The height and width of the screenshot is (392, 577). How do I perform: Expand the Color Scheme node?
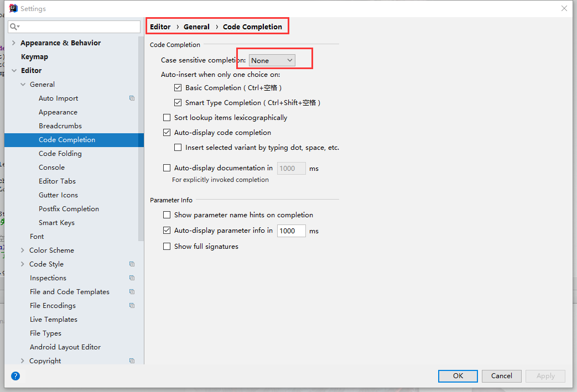[x=23, y=250]
